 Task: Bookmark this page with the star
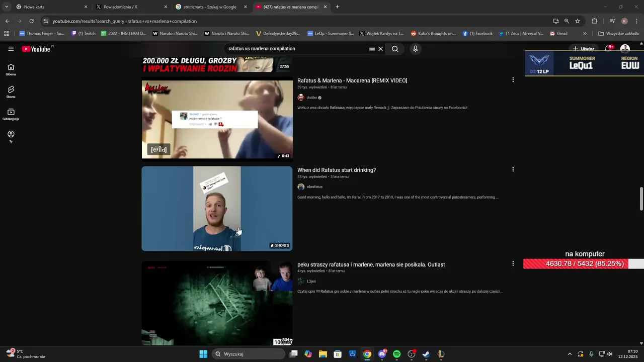click(x=578, y=21)
